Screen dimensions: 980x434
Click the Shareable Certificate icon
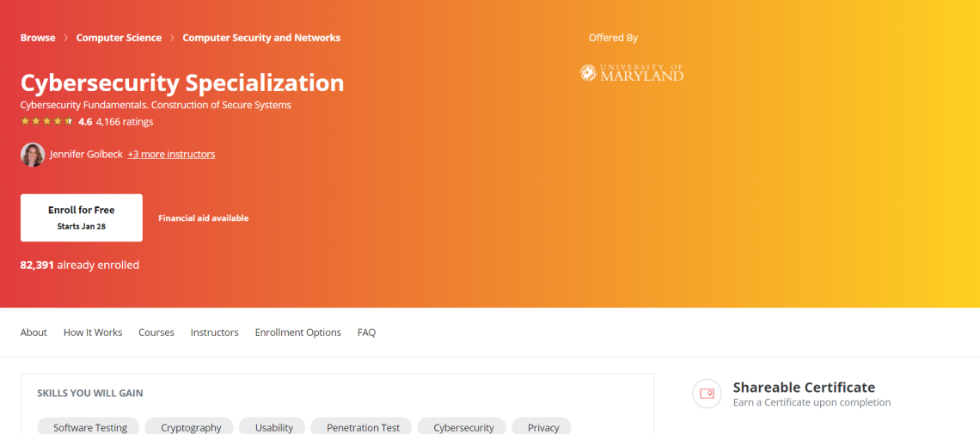point(707,394)
